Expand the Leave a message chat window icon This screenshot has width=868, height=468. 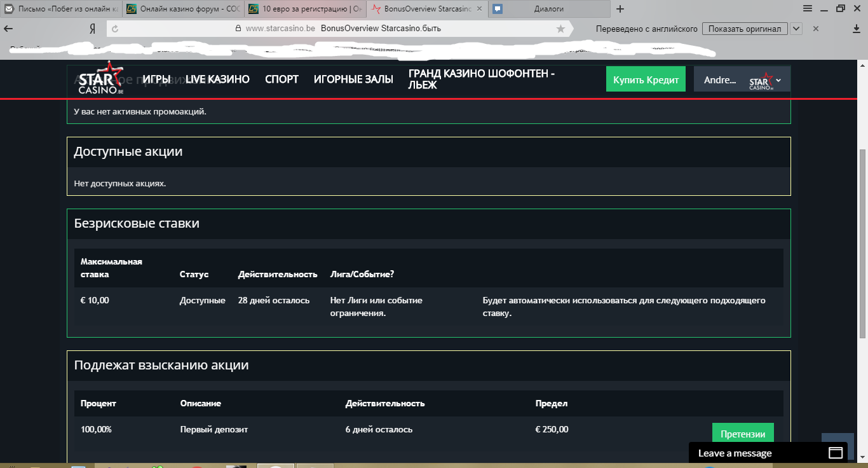click(836, 453)
